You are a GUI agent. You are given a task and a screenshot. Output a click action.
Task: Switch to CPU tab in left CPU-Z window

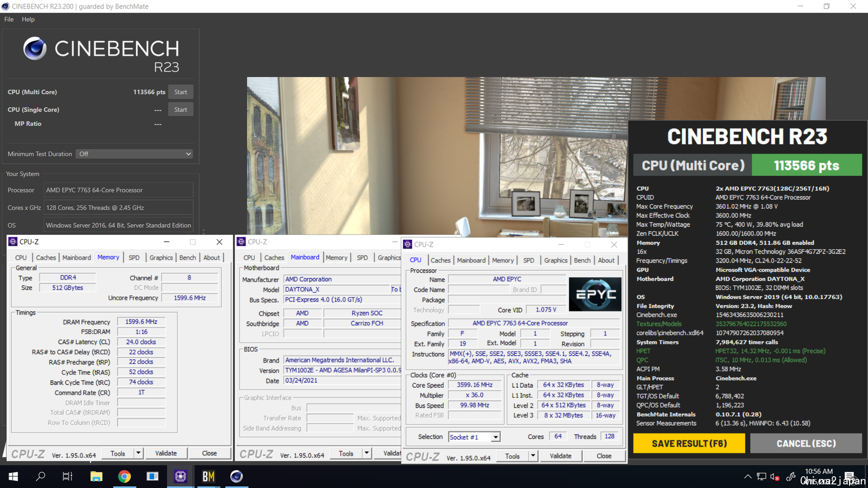click(21, 258)
